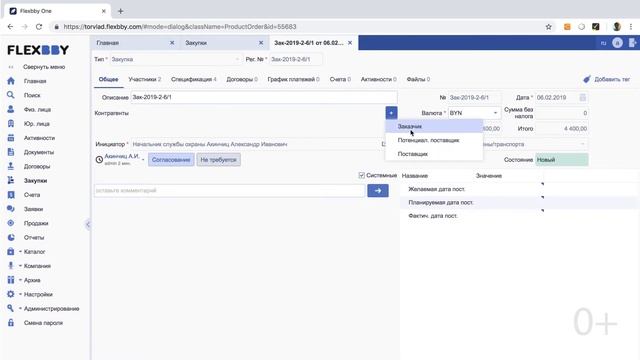This screenshot has width=640, height=360.
Task: Click Добавить тег tag icon
Action: click(x=587, y=79)
